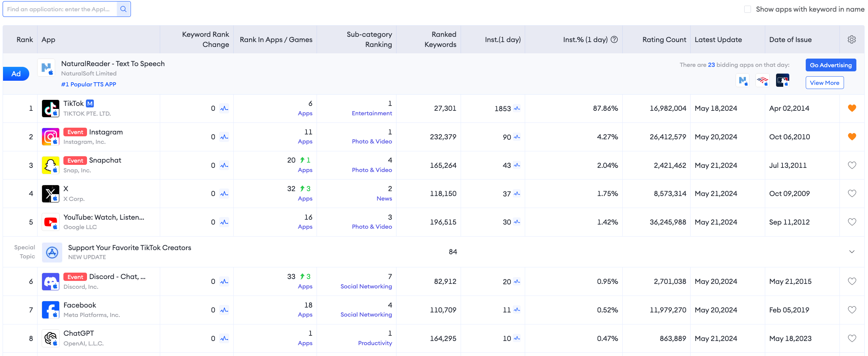Click the search magnifier button
The width and height of the screenshot is (868, 356).
point(123,9)
